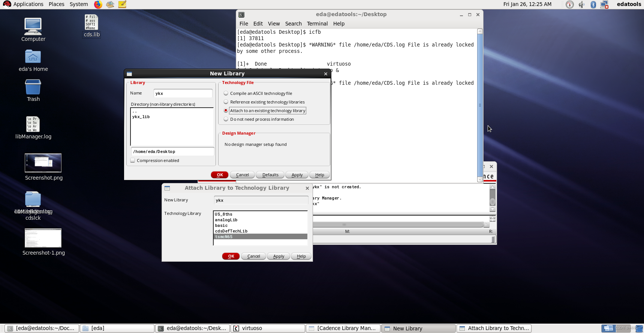Open Screenshot.png thumbnail on desktop

coord(43,163)
